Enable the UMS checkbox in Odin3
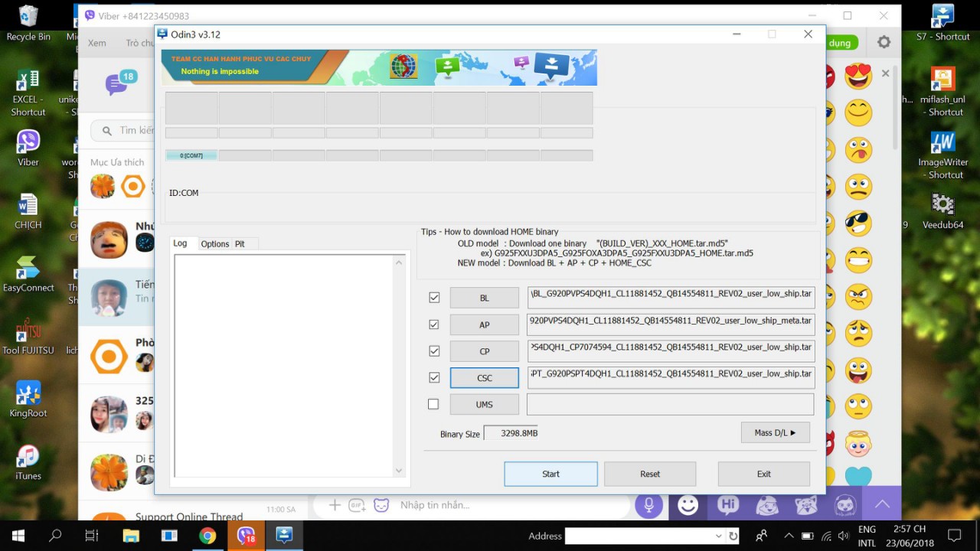 click(x=433, y=404)
